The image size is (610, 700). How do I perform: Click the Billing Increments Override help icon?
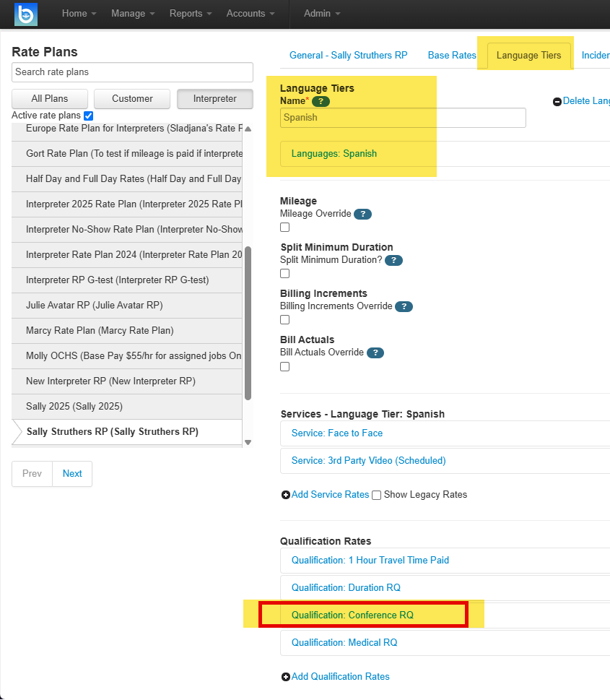(x=404, y=307)
